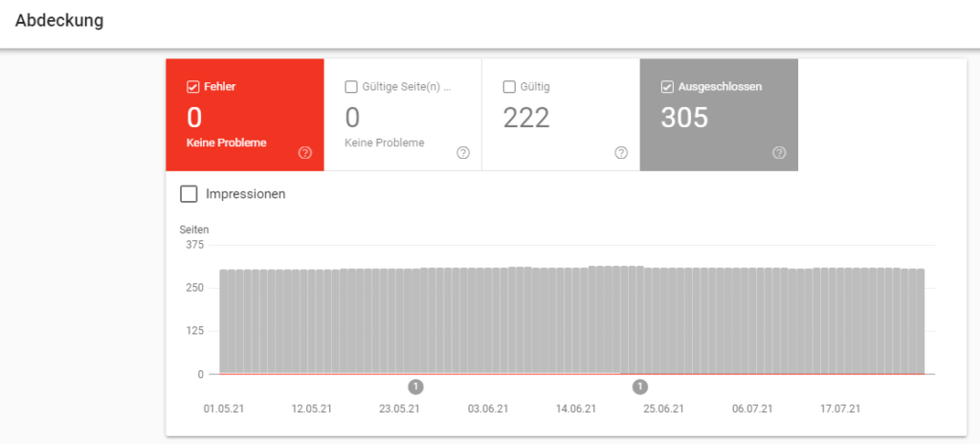This screenshot has width=980, height=444.
Task: Click help icon in Gültige Seite(n) card
Action: 463,152
